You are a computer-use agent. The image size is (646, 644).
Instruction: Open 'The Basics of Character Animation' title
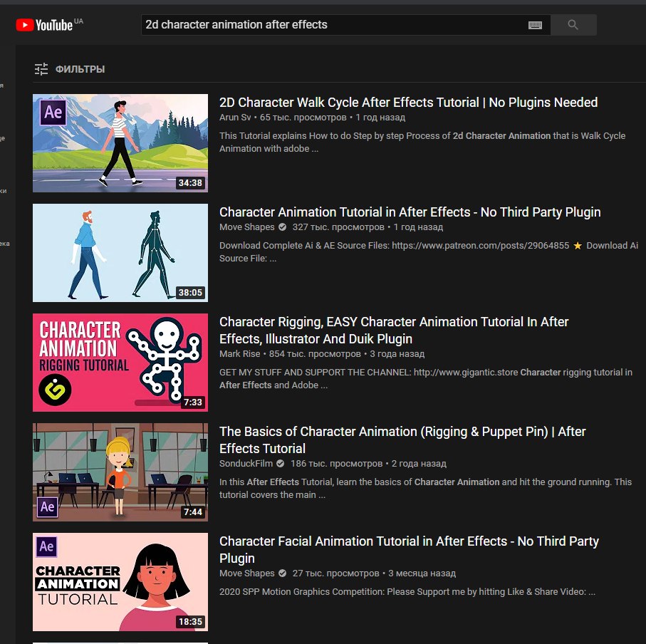pos(402,440)
